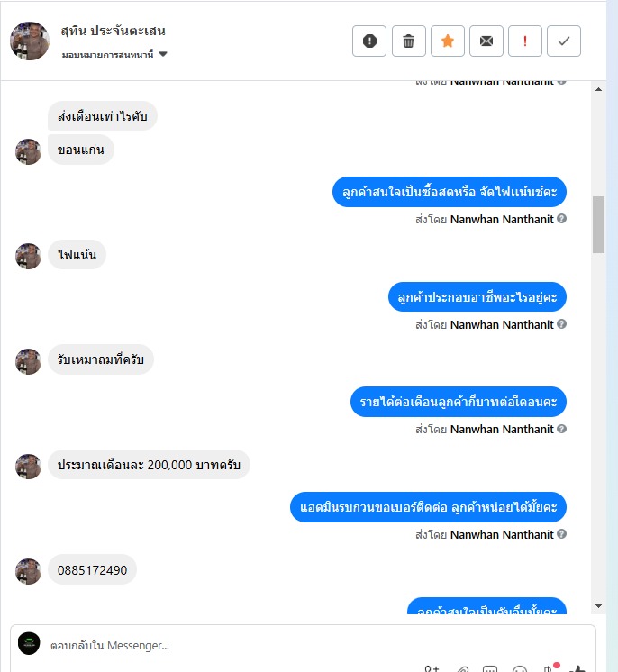Mark the conversation as spam

[x=369, y=41]
